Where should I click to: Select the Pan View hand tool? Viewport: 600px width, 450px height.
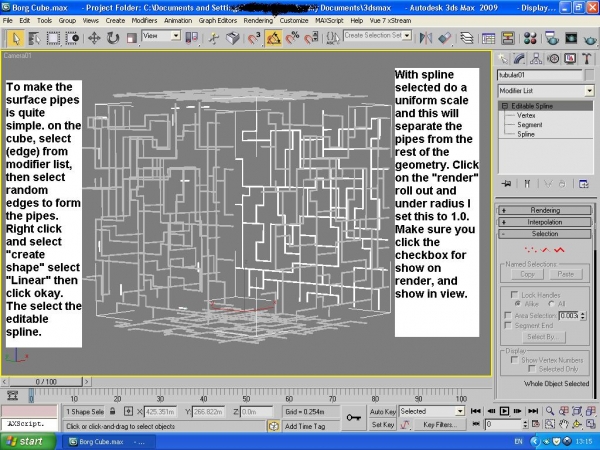(563, 424)
